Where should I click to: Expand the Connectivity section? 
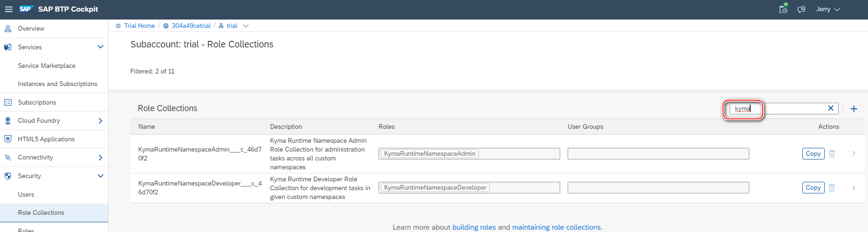(100, 158)
